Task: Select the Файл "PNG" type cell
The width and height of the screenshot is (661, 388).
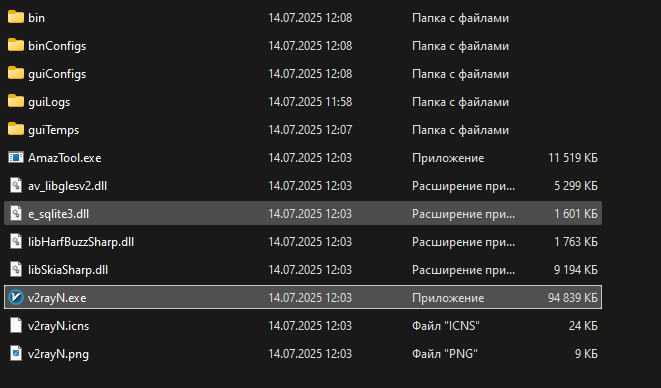Action: (445, 353)
